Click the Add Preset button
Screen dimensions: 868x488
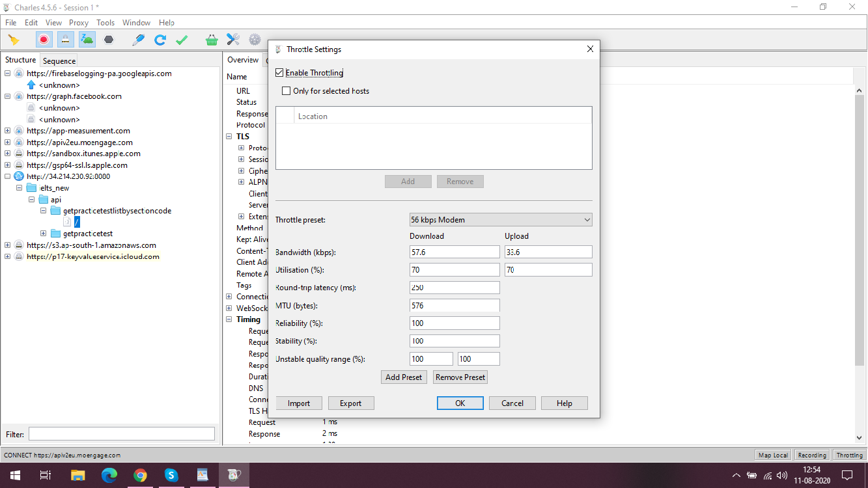click(x=404, y=377)
